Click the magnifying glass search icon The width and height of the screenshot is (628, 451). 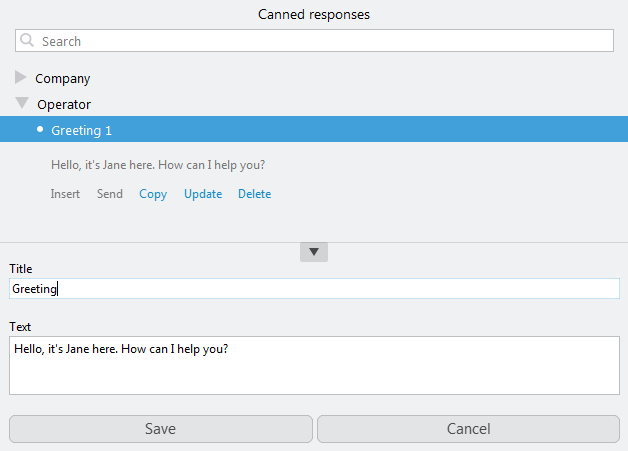[27, 41]
